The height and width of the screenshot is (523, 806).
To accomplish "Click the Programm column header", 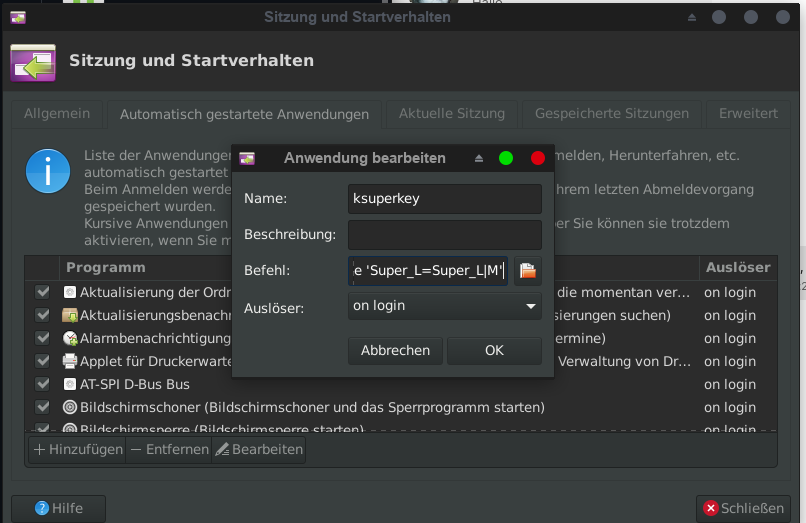I will click(x=106, y=268).
